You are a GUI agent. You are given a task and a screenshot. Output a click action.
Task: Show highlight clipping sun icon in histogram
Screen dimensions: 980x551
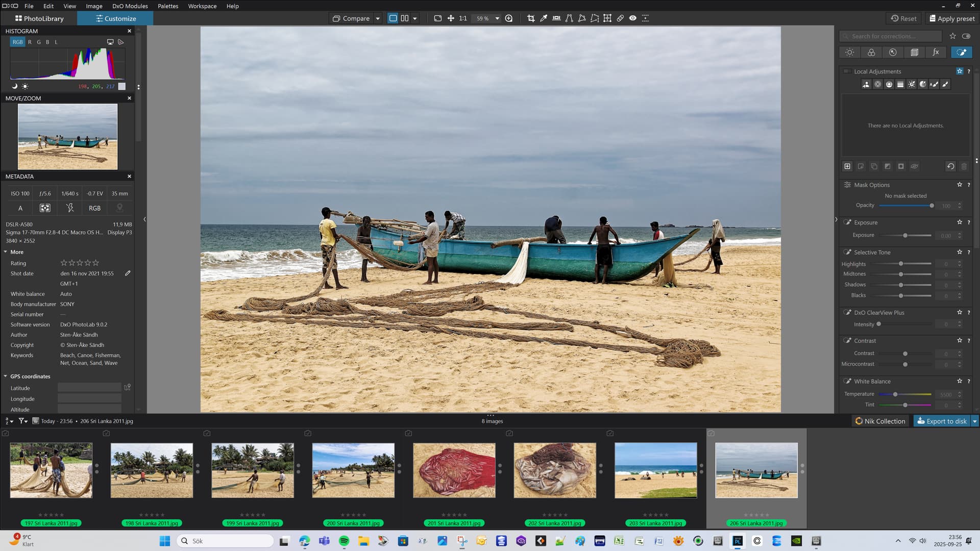pos(25,86)
